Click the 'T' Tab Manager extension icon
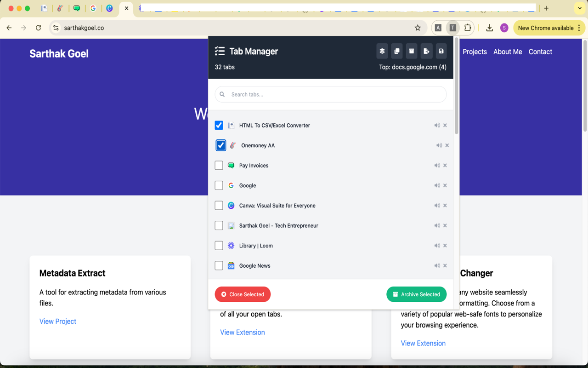 (x=453, y=28)
